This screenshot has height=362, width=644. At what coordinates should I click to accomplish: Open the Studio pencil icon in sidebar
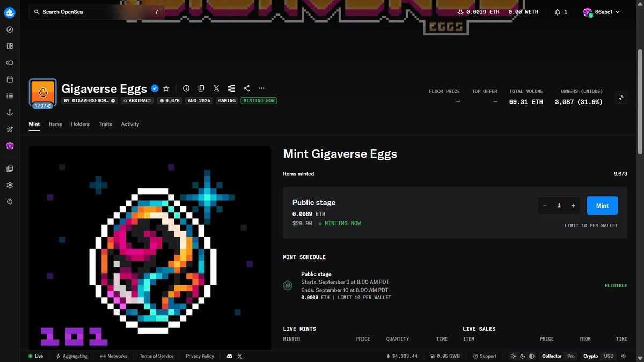(10, 129)
